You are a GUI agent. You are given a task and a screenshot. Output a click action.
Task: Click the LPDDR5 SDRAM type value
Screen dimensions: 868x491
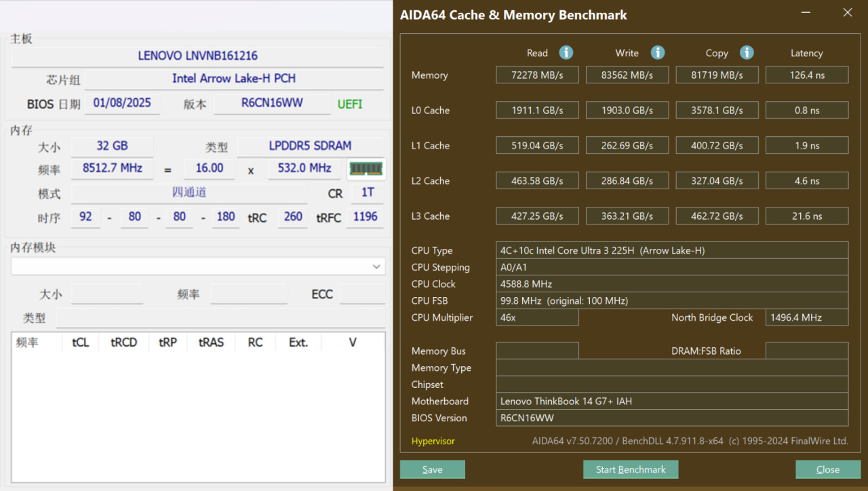point(310,146)
